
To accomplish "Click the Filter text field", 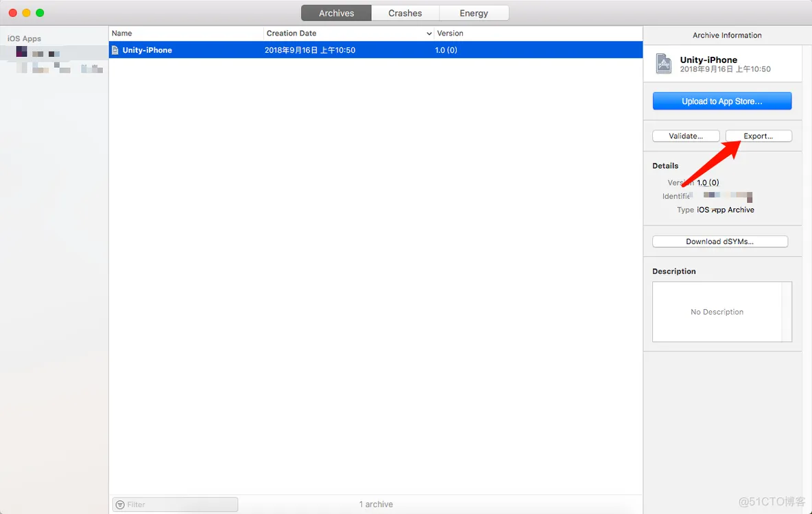I will pos(175,504).
